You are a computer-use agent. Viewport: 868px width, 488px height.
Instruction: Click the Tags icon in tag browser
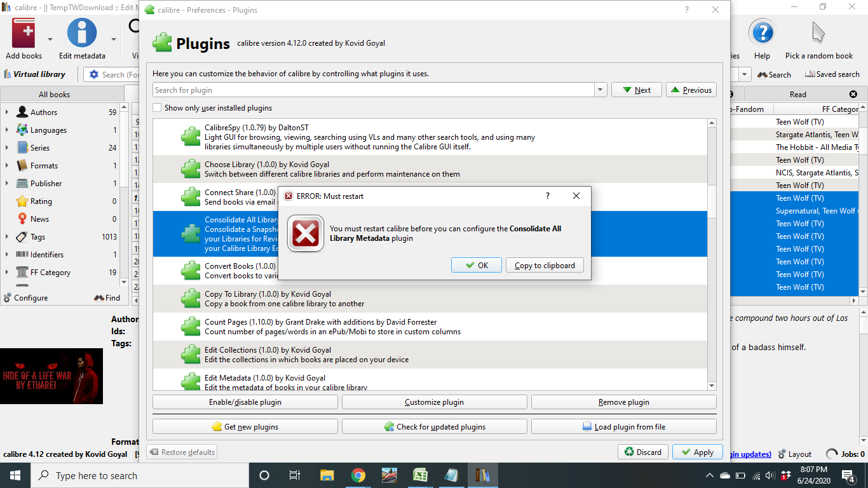pos(22,236)
